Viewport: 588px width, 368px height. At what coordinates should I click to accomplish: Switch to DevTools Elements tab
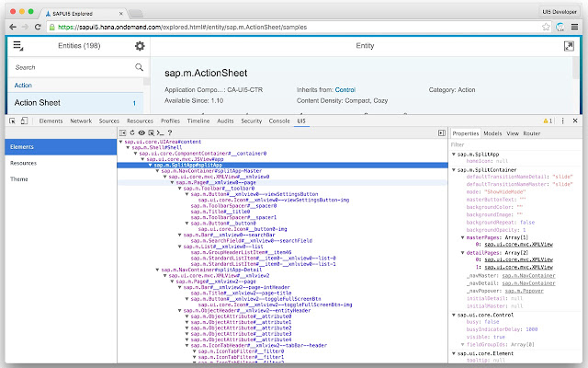pyautogui.click(x=51, y=121)
